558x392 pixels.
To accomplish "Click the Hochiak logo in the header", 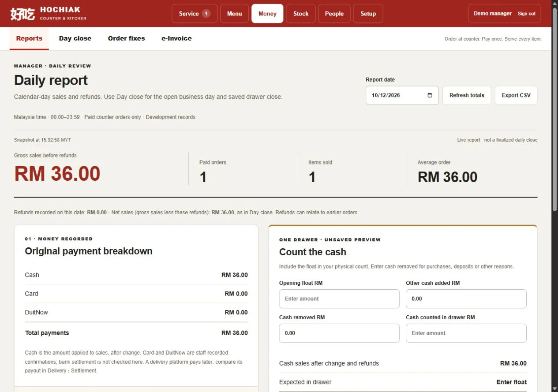I will (49, 14).
